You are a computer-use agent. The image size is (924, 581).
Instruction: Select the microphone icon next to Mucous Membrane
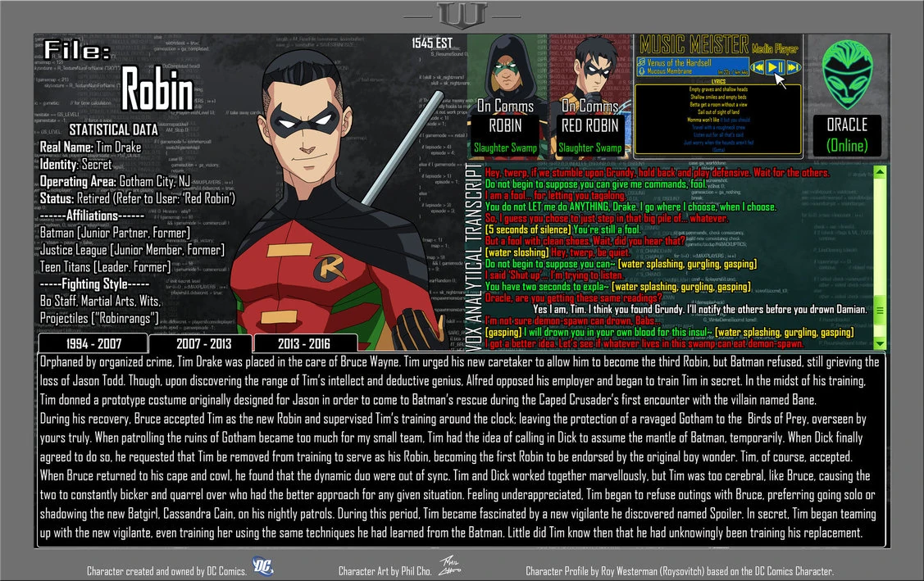(643, 71)
